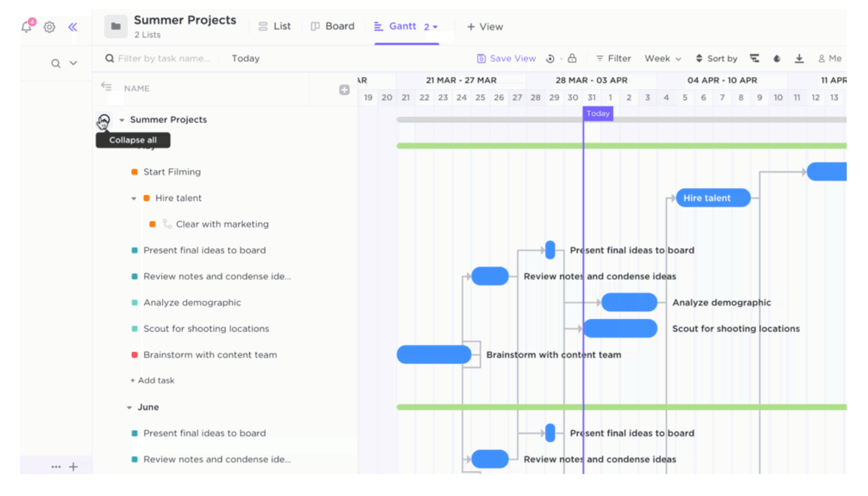This screenshot has width=868, height=496.
Task: Switch to the Board view tab
Action: (x=333, y=26)
